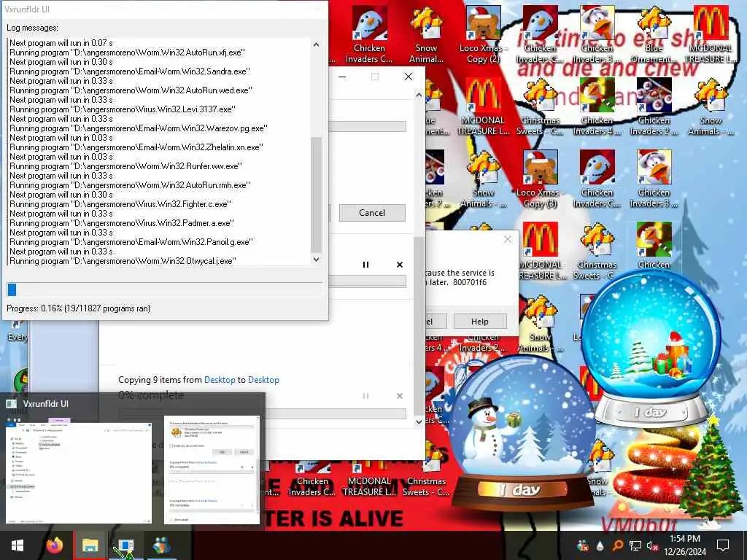This screenshot has width=747, height=560.
Task: Select the copy dialog thumbnail preview
Action: click(x=212, y=470)
